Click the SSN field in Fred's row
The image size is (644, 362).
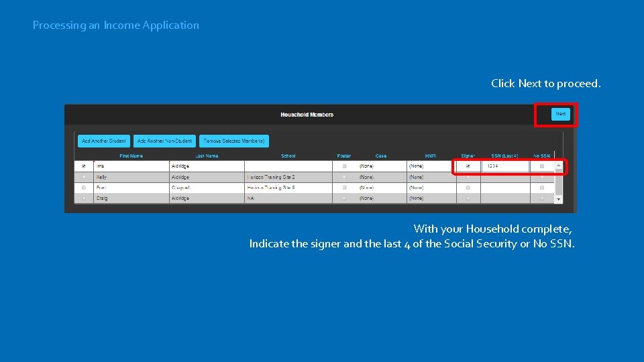click(x=505, y=188)
